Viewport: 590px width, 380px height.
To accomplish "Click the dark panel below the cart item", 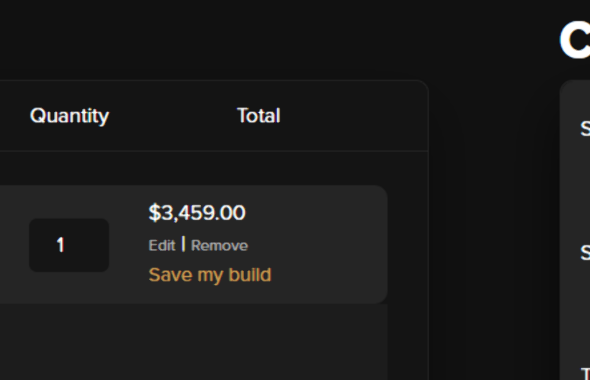I will [194, 342].
